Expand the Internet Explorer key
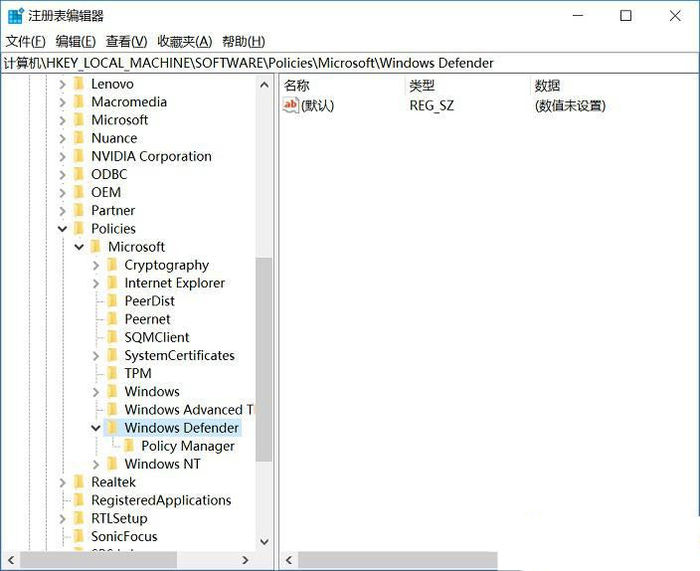Viewport: 700px width, 571px height. pos(96,283)
